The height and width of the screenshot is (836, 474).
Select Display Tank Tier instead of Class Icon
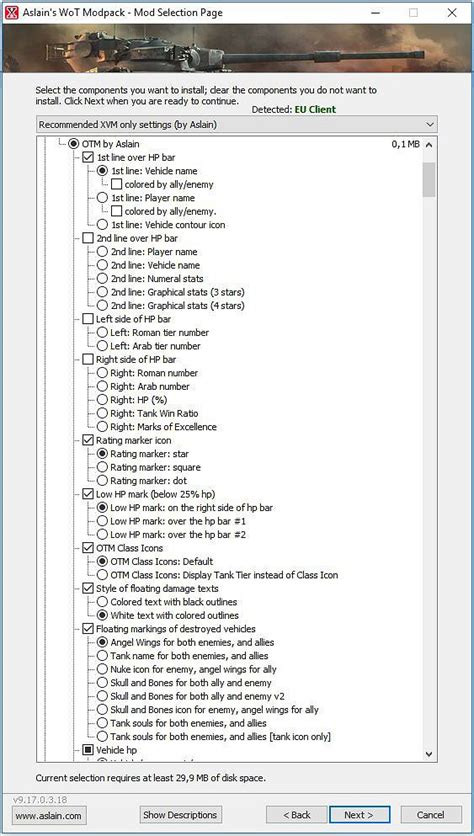[102, 575]
